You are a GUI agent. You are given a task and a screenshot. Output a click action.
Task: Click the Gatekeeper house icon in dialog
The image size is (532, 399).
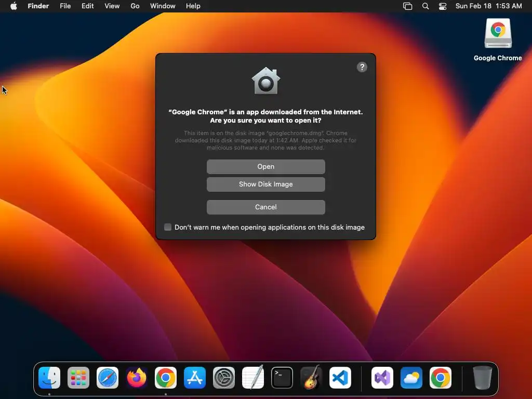pyautogui.click(x=266, y=81)
